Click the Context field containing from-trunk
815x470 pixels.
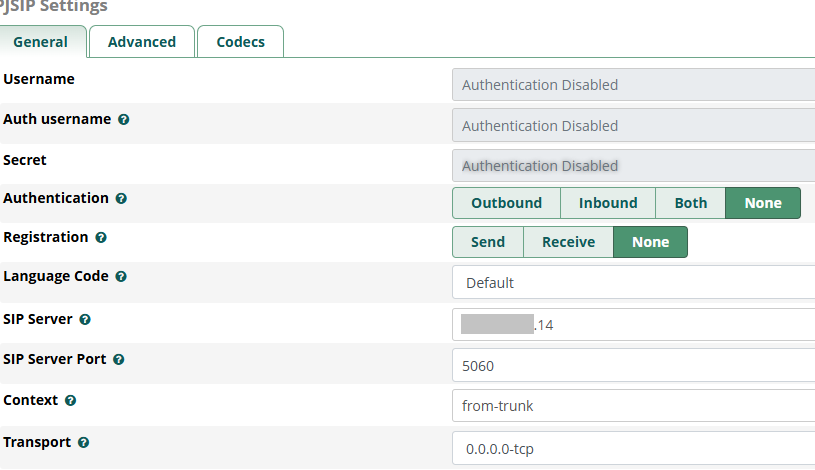[x=633, y=406]
